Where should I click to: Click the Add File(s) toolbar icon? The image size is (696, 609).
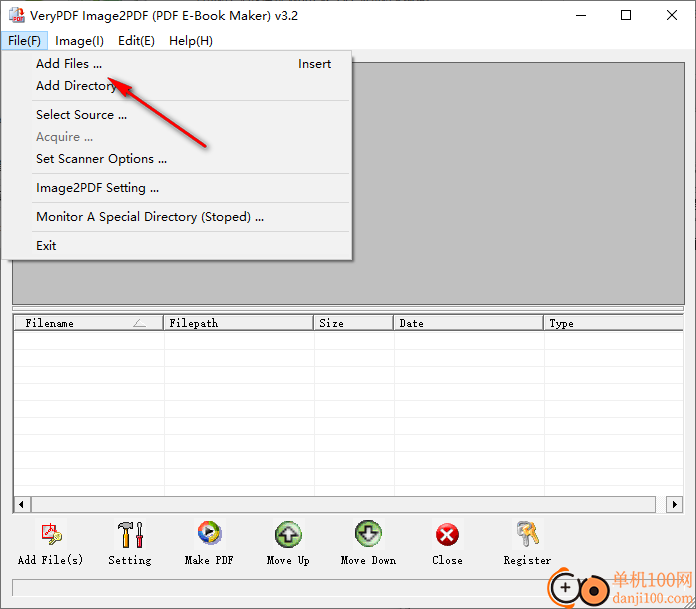[x=51, y=534]
